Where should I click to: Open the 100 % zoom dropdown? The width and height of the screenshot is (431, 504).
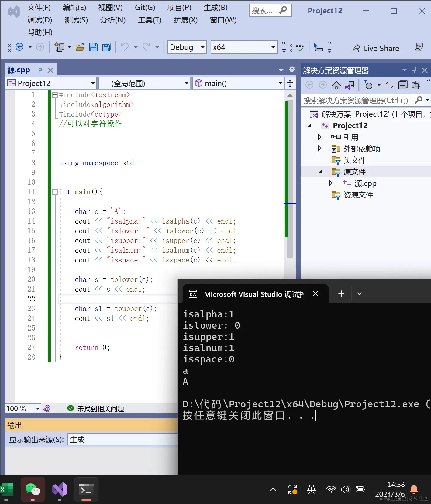pos(23,408)
